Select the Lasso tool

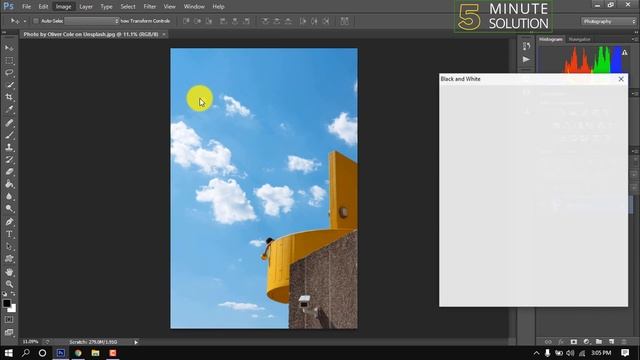[x=9, y=73]
